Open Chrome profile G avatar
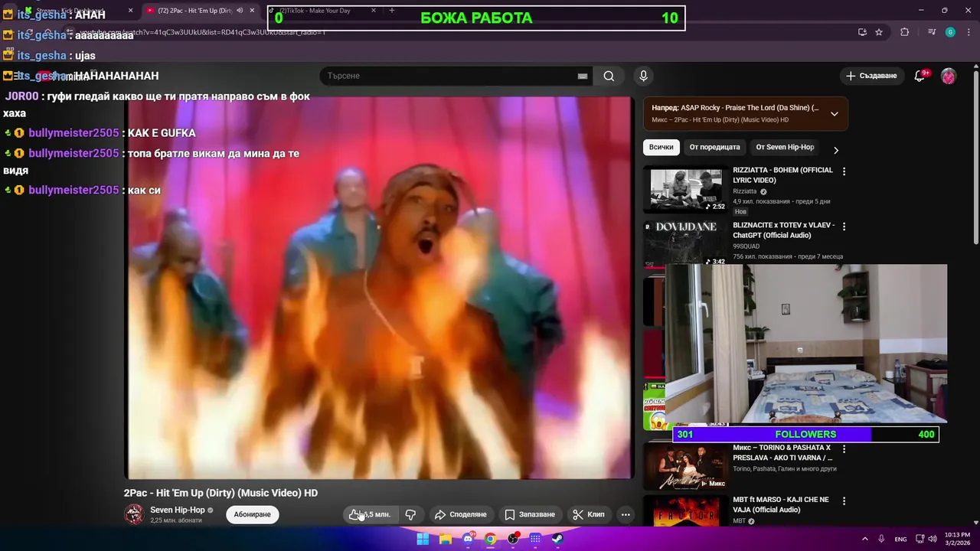 click(950, 32)
